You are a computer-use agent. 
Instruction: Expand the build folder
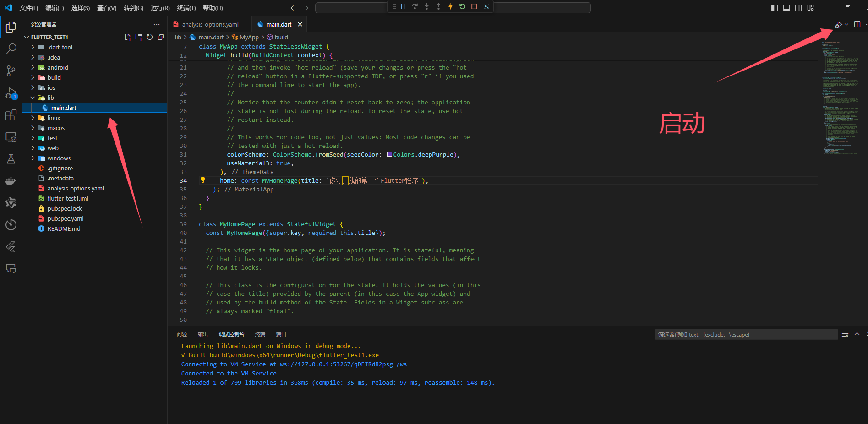[x=33, y=77]
